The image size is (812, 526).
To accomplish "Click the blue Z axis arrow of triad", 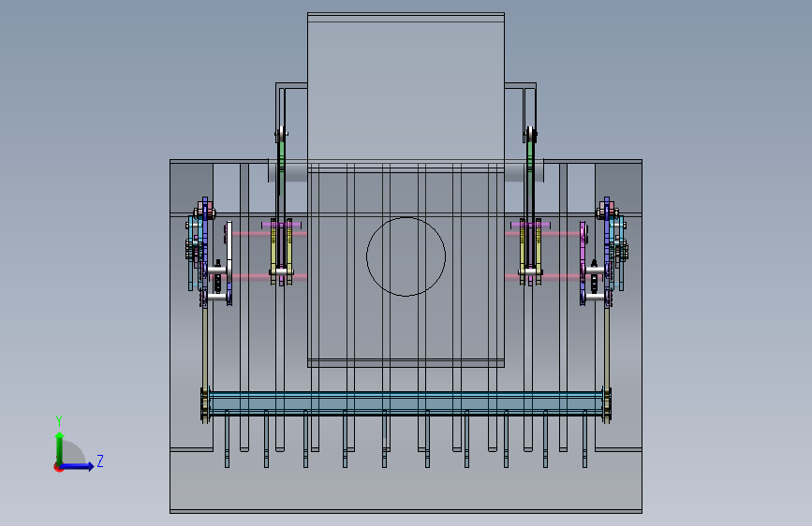I will pos(78,466).
